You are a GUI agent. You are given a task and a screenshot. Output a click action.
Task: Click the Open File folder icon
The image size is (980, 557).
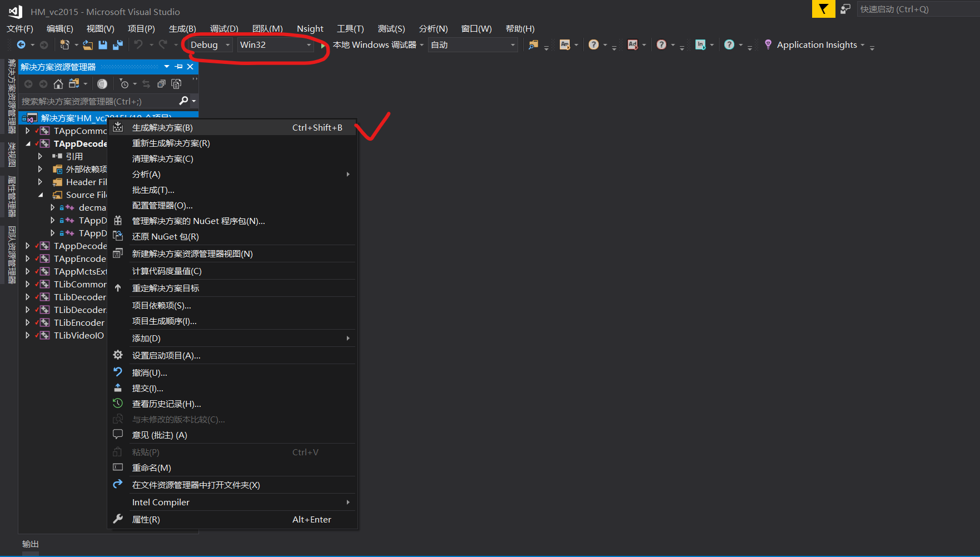[88, 45]
